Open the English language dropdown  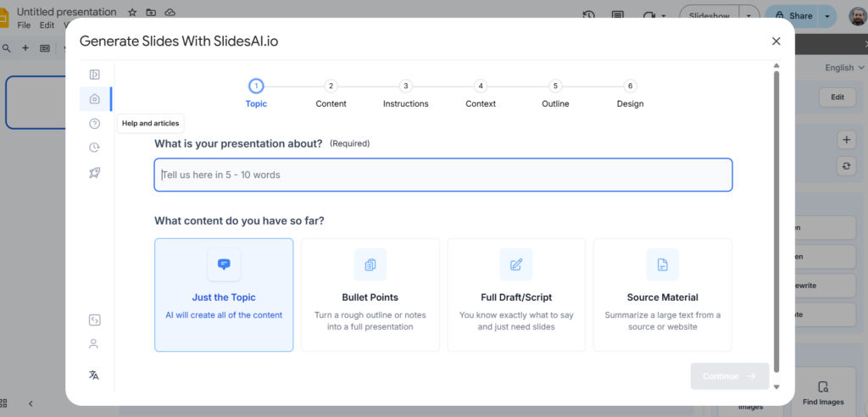click(x=843, y=68)
